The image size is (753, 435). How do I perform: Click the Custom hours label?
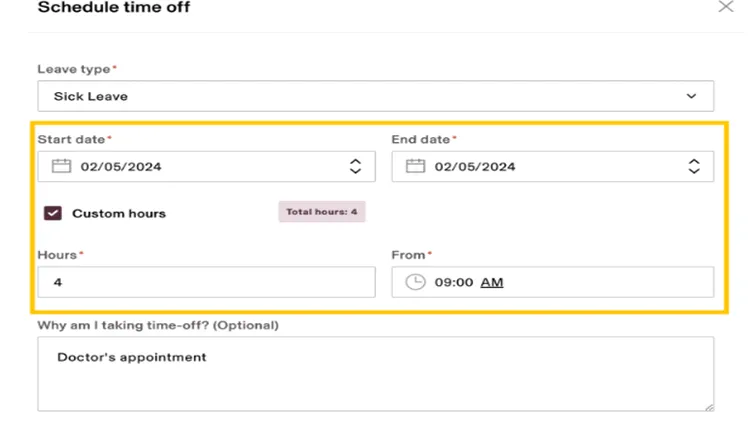pyautogui.click(x=119, y=213)
